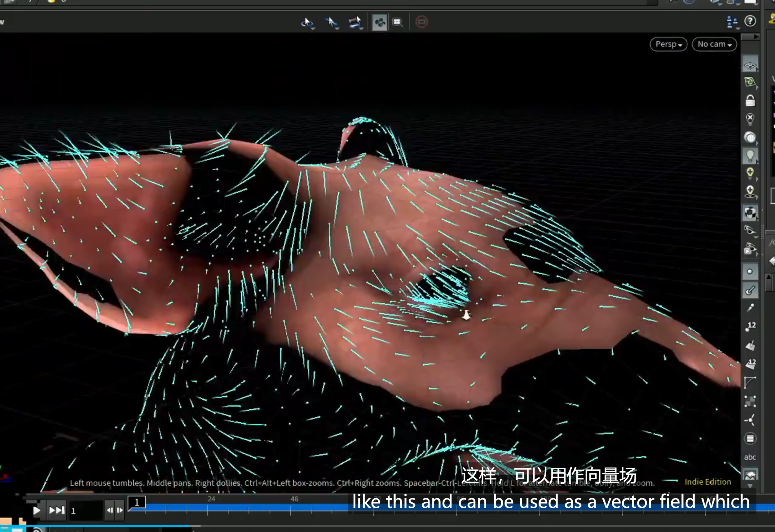Disable lighting bulb with X icon
The image size is (775, 532).
pyautogui.click(x=750, y=119)
